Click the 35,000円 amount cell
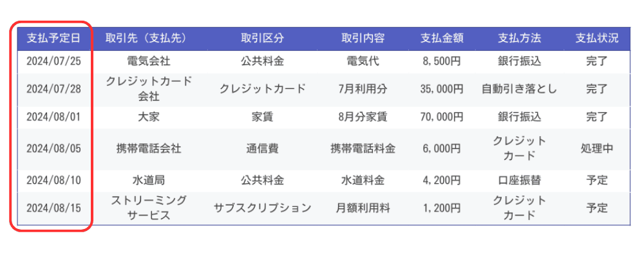This screenshot has height=258, width=644. tap(442, 89)
